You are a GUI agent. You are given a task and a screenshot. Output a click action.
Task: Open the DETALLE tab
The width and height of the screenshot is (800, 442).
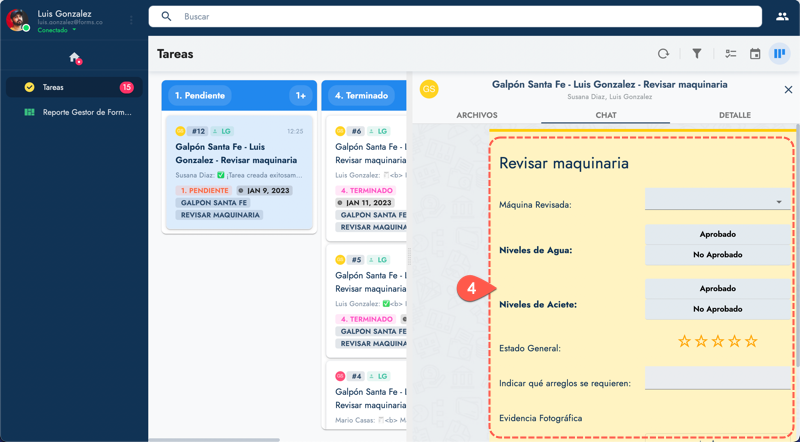point(735,115)
